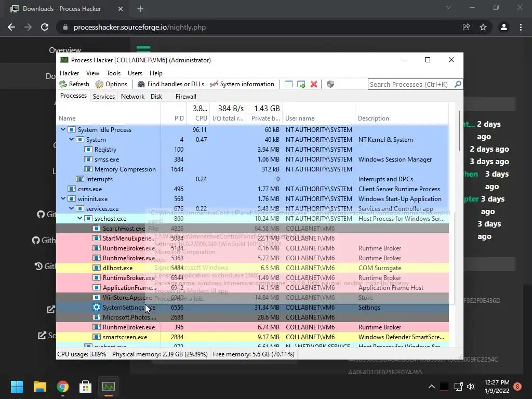Click the Refresh toolbar button

tap(74, 84)
